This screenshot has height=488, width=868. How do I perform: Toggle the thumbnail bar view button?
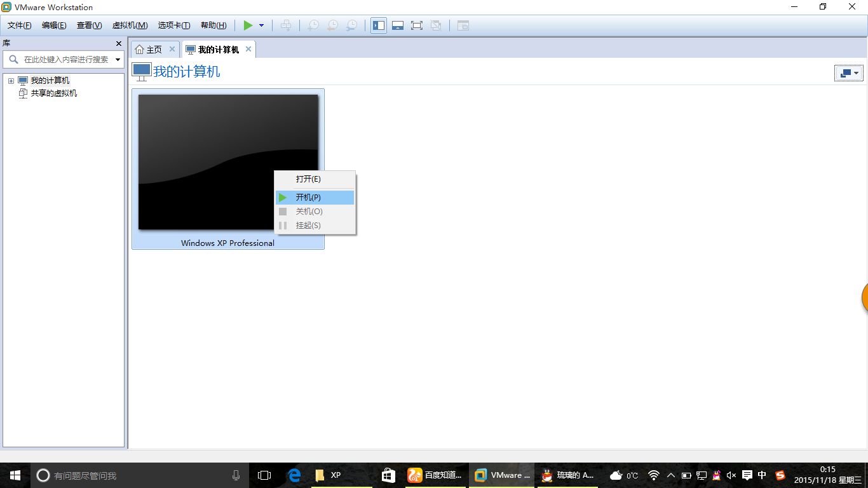(x=398, y=25)
